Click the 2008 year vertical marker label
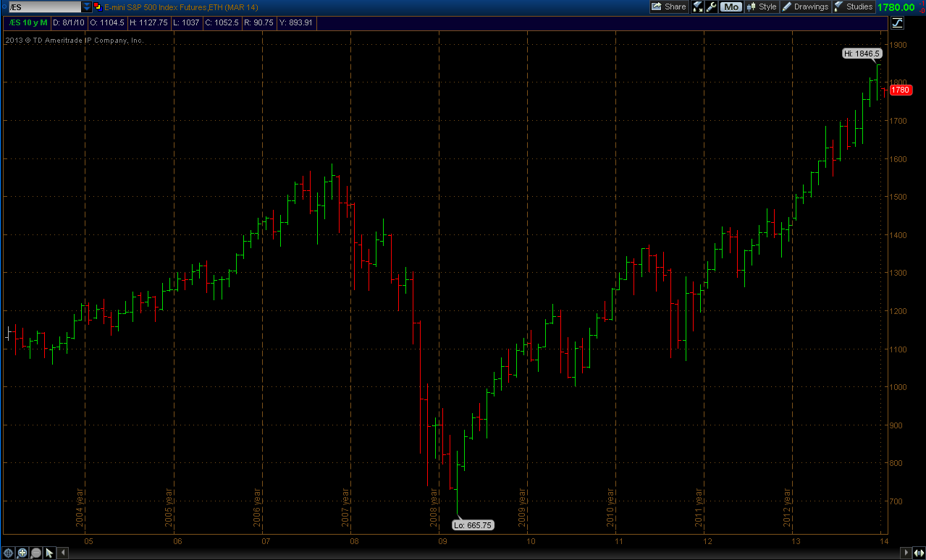Viewport: 926px width, 560px height. pos(434,507)
